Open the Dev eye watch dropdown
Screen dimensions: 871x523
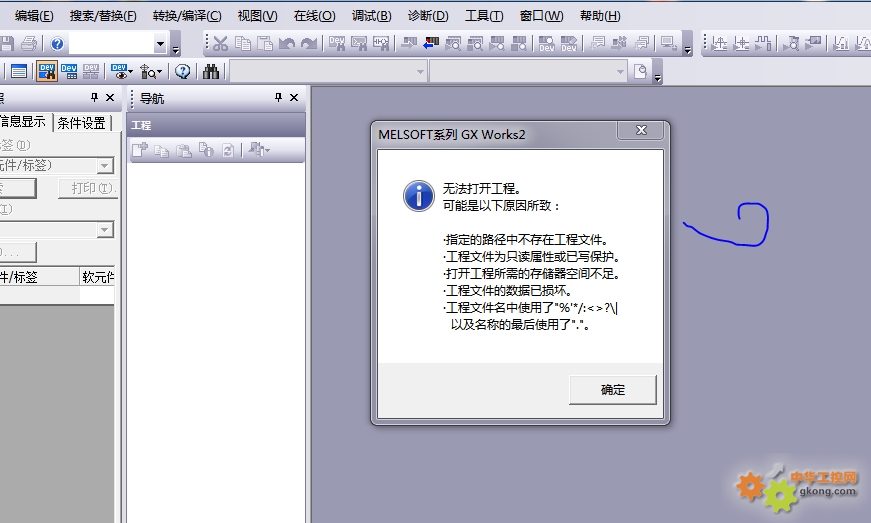point(122,71)
